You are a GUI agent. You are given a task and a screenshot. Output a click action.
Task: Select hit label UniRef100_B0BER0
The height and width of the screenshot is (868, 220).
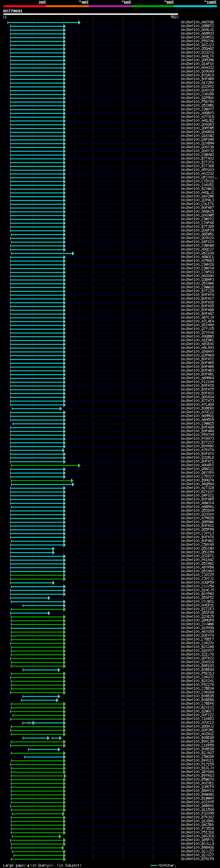(197, 409)
